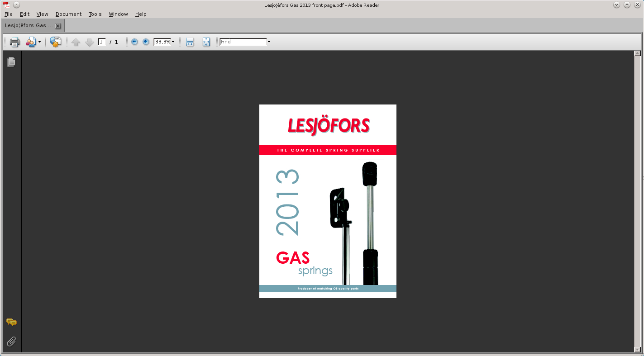Screen dimensions: 644x356
Task: Open the Pages panel in sidebar
Action: coord(11,62)
